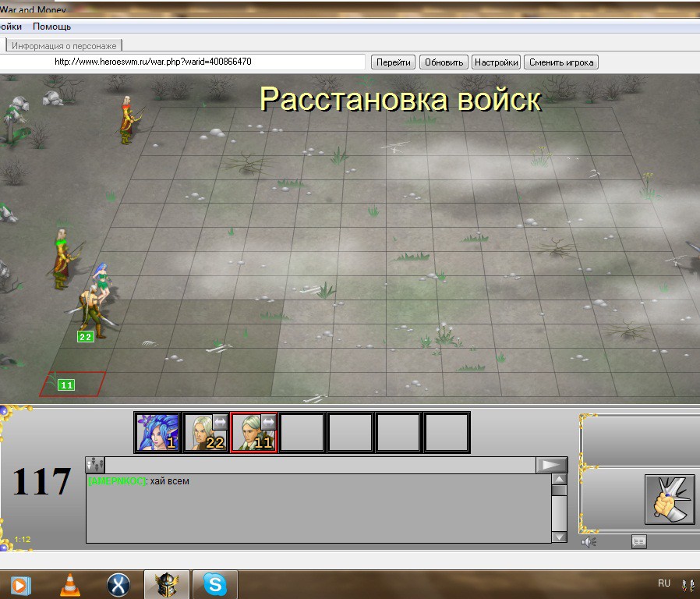Open the blue X app taskbar icon

[118, 585]
